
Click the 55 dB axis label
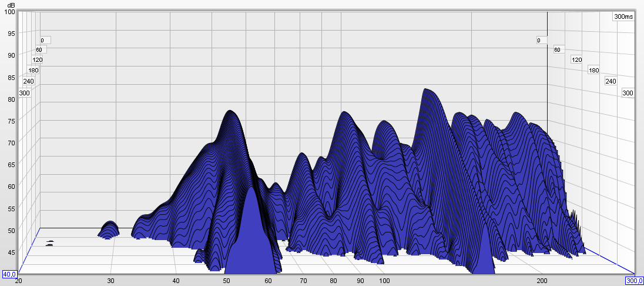coord(12,208)
